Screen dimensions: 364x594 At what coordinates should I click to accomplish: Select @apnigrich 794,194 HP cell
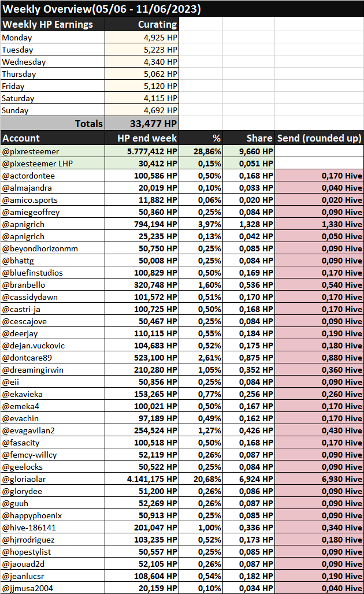(142, 224)
